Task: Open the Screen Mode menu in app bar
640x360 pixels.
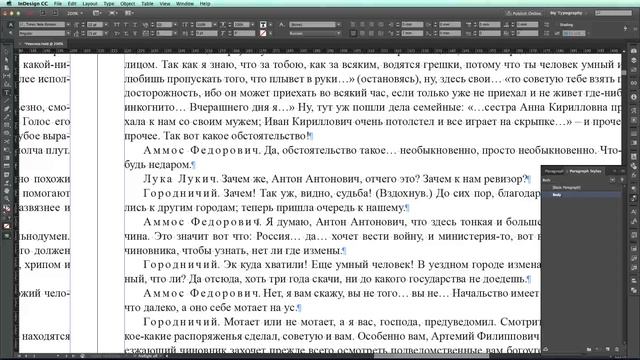Action: click(x=113, y=13)
